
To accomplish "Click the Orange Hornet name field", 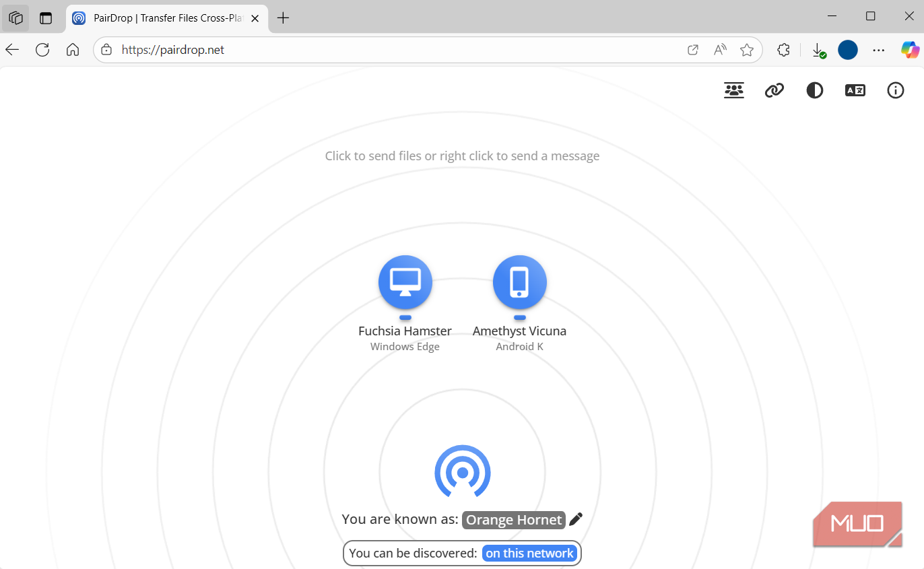I will click(514, 520).
